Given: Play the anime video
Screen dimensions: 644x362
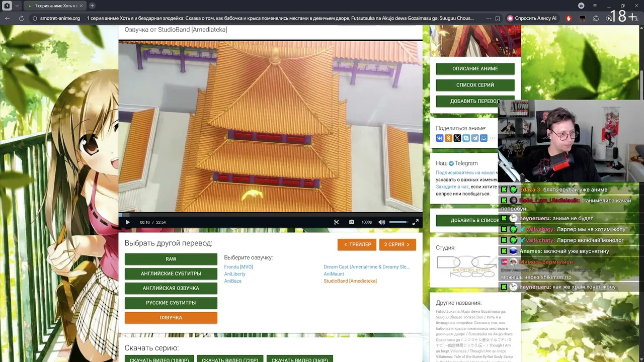Looking at the screenshot, I should [128, 222].
